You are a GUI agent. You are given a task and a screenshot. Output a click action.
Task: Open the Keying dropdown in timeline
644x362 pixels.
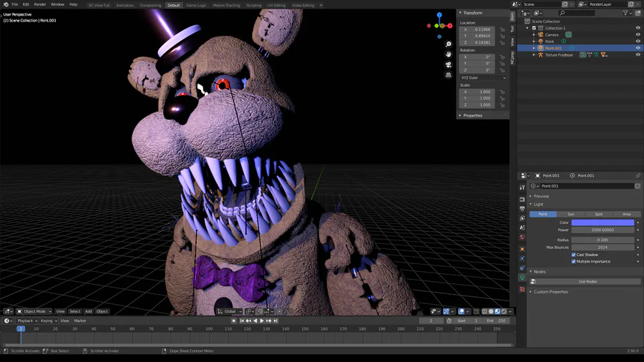coord(49,321)
